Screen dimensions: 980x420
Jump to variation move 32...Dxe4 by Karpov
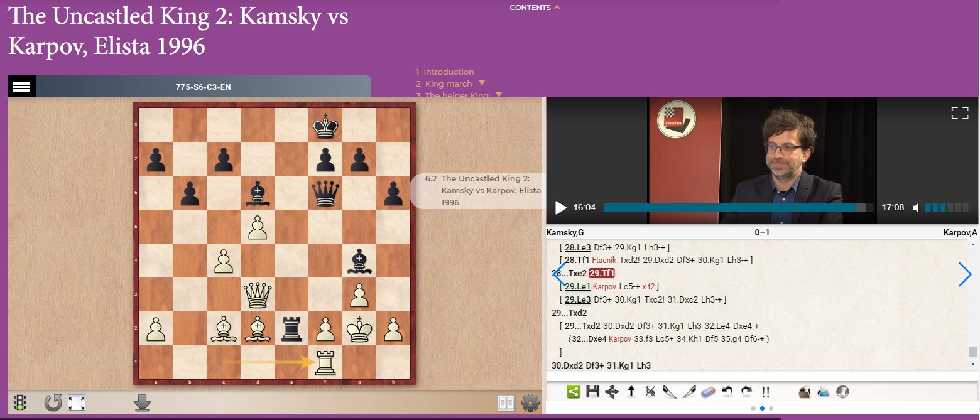(x=589, y=339)
